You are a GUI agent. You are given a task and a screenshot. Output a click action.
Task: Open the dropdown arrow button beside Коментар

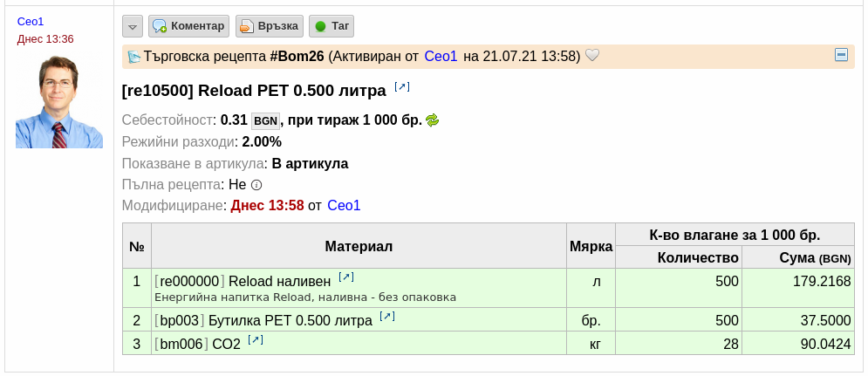click(133, 26)
